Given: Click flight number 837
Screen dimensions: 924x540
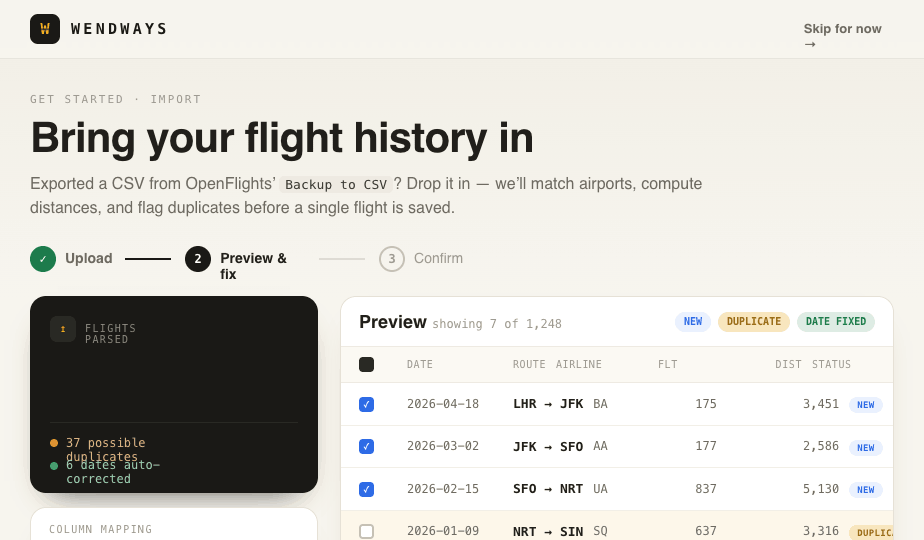Looking at the screenshot, I should 706,489.
